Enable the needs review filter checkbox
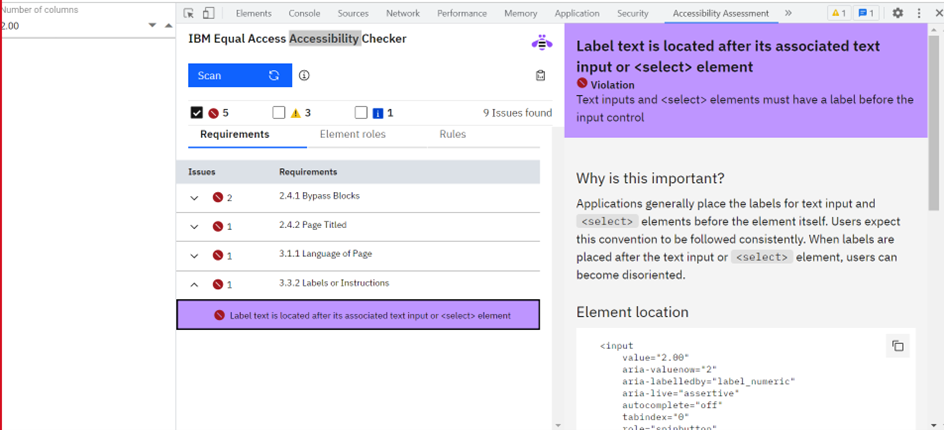 [x=279, y=113]
